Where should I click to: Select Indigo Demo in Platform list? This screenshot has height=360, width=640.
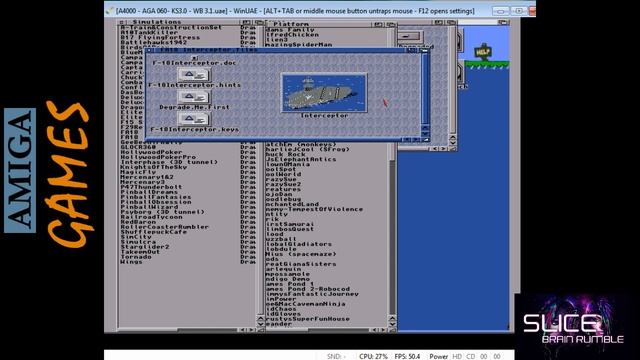point(287,279)
